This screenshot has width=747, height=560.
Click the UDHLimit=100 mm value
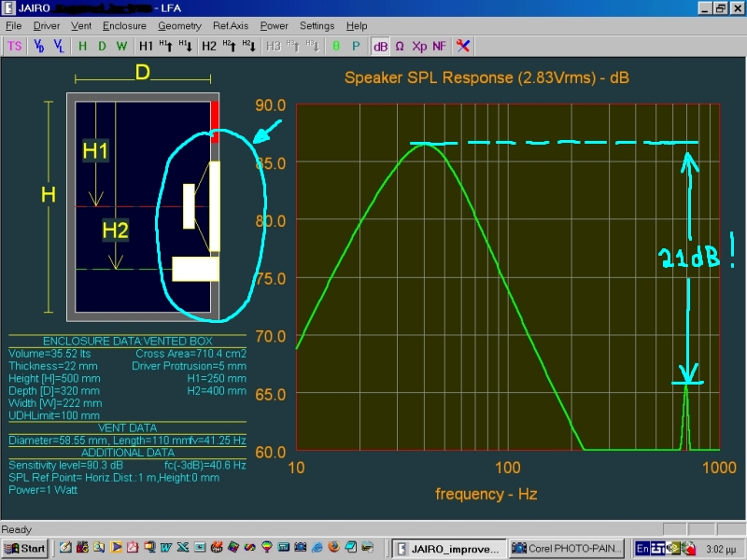coord(54,415)
